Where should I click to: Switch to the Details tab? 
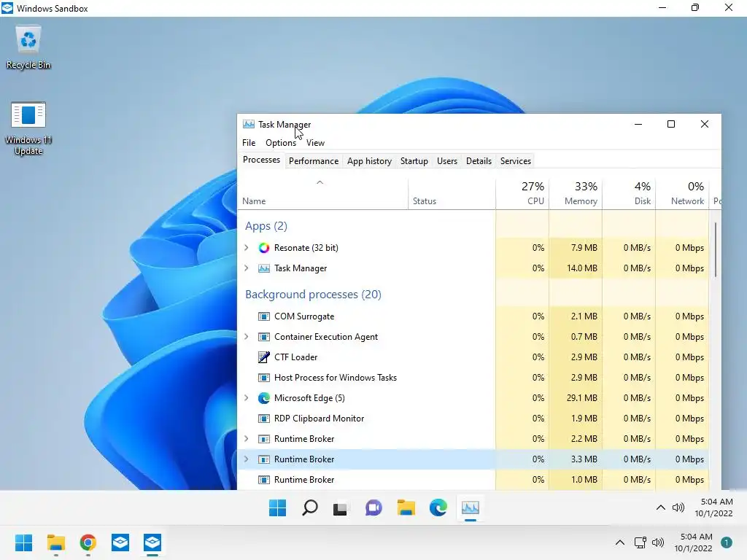[x=479, y=161]
